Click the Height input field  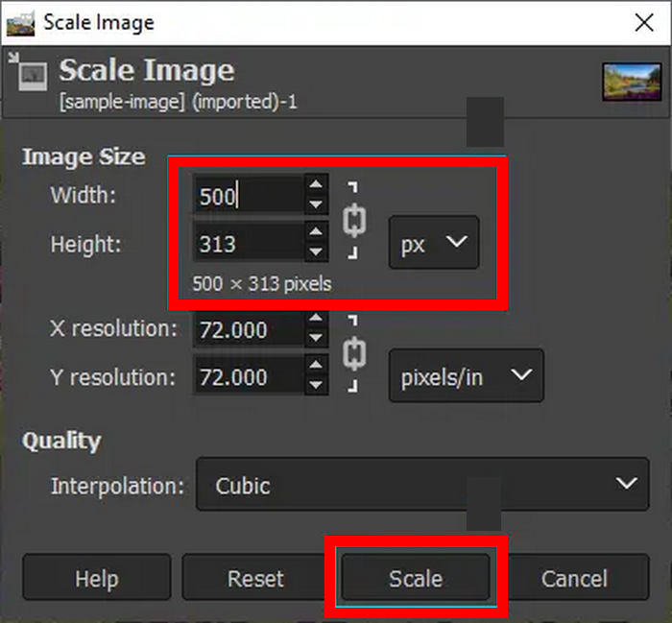(x=248, y=244)
